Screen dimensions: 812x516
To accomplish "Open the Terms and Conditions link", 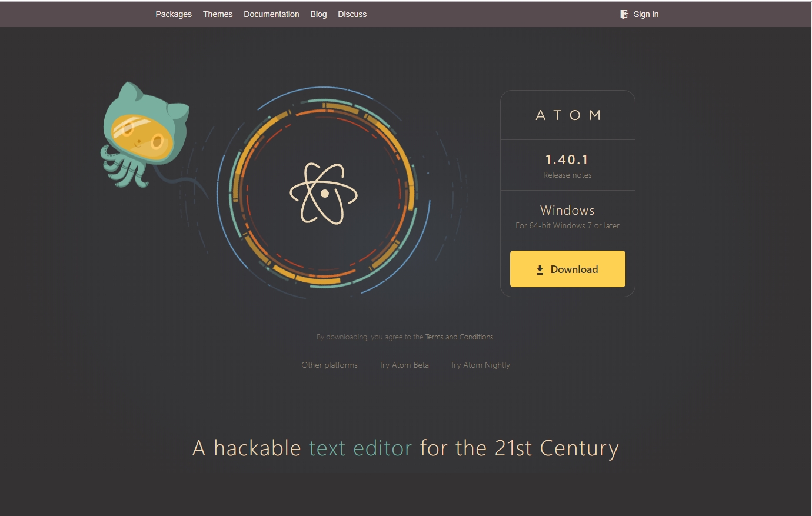I will (x=460, y=337).
